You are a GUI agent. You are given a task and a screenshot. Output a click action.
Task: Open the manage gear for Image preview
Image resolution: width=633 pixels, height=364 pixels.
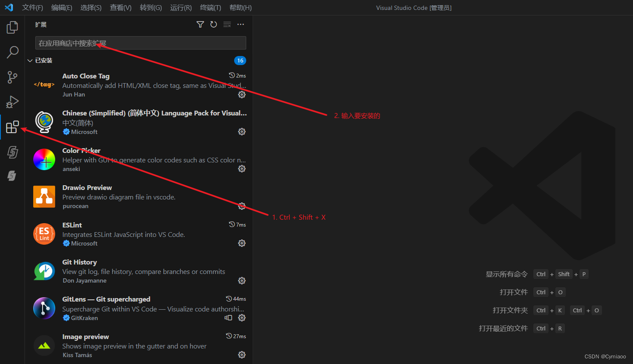pos(242,355)
